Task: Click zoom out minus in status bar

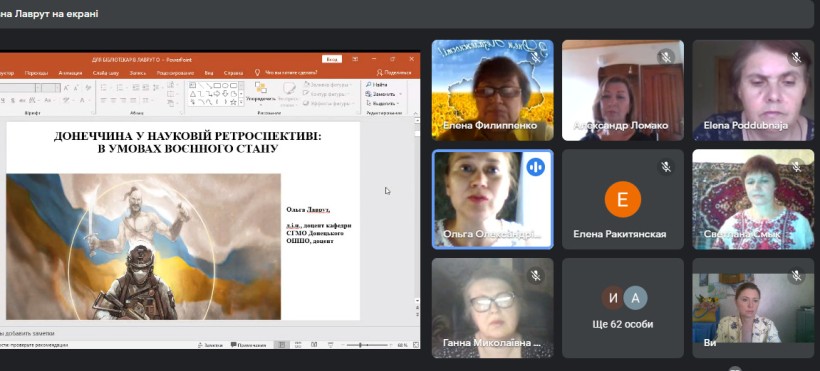Action: tap(343, 345)
